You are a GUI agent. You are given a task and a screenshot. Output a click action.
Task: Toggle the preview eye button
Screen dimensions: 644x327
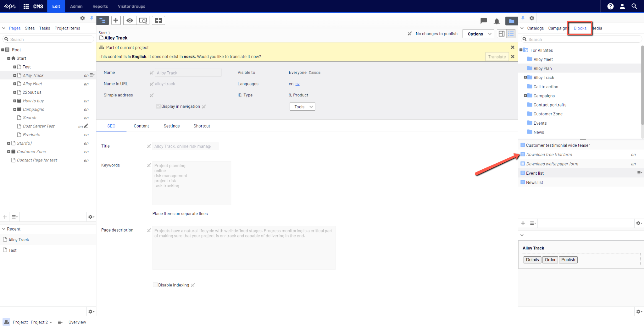tap(130, 20)
